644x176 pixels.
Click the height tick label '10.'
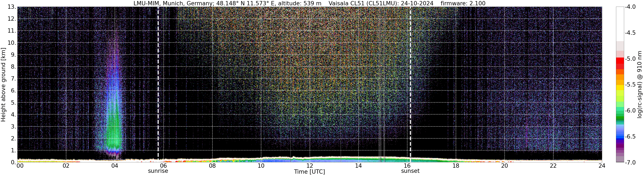click(12, 43)
